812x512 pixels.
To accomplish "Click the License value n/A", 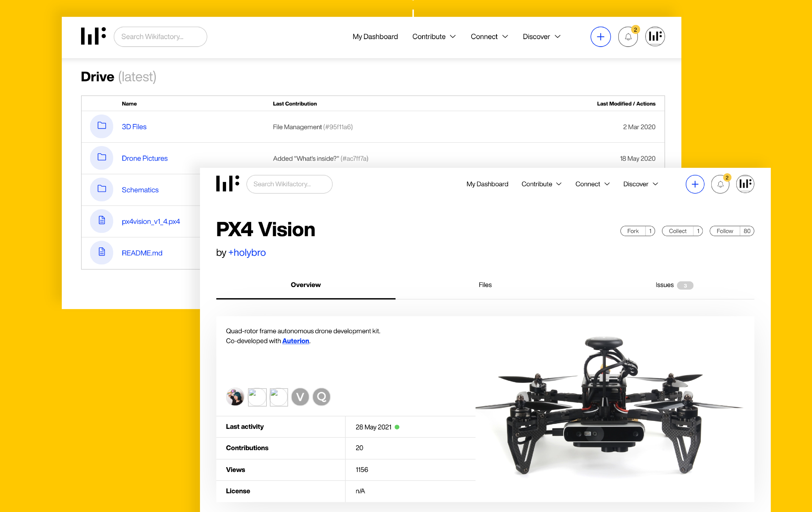I will 360,491.
